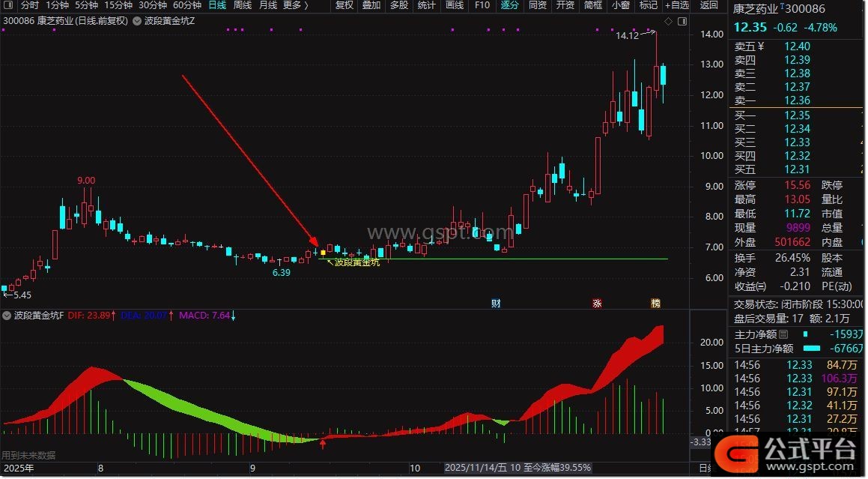The image size is (868, 479).
Task: Click the sidebar panel icon at top-left
Action: 8,5
